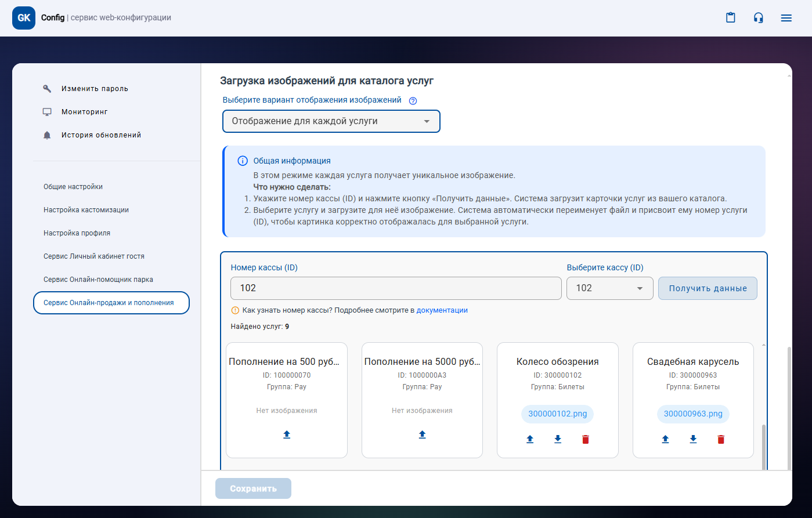Expand the Выберите кассу (ID) dropdown
The height and width of the screenshot is (518, 812).
click(609, 288)
